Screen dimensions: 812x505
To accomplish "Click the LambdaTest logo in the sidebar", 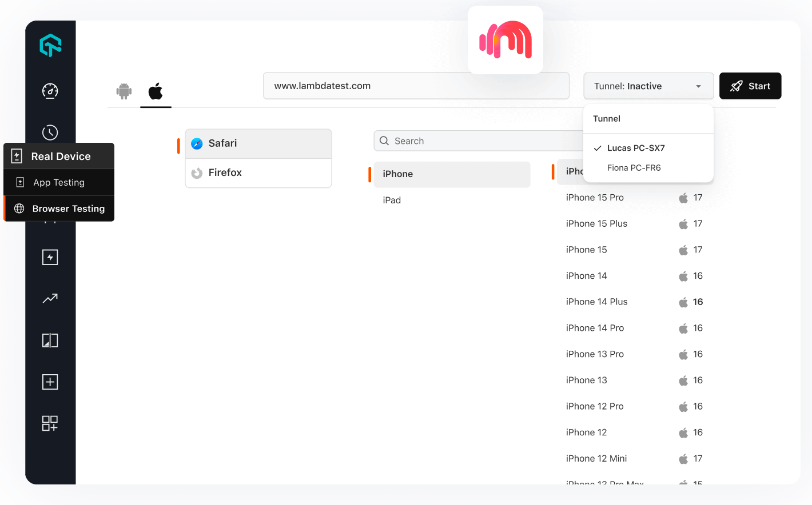I will pyautogui.click(x=50, y=45).
